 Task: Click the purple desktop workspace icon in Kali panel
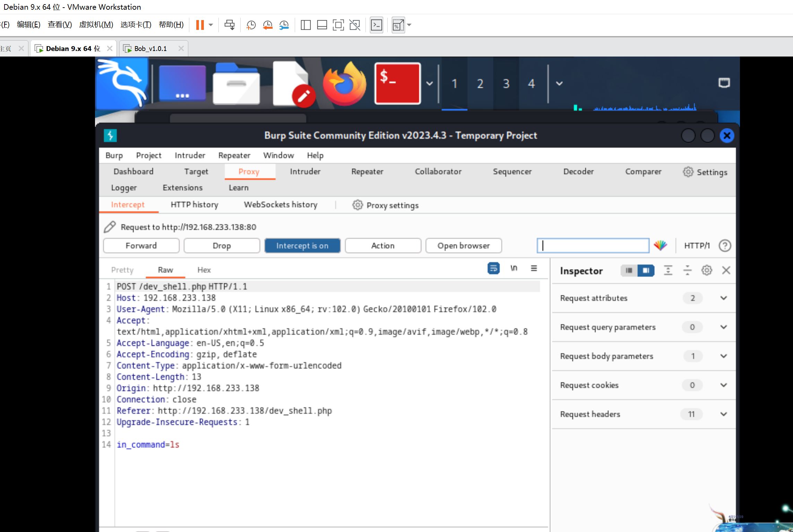(182, 84)
